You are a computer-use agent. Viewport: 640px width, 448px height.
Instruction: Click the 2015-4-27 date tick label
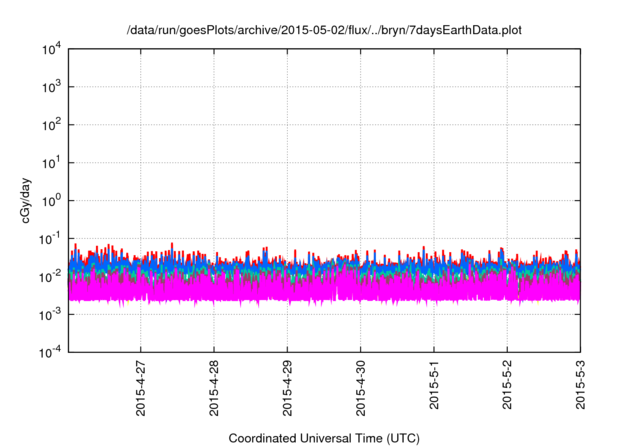coord(140,388)
